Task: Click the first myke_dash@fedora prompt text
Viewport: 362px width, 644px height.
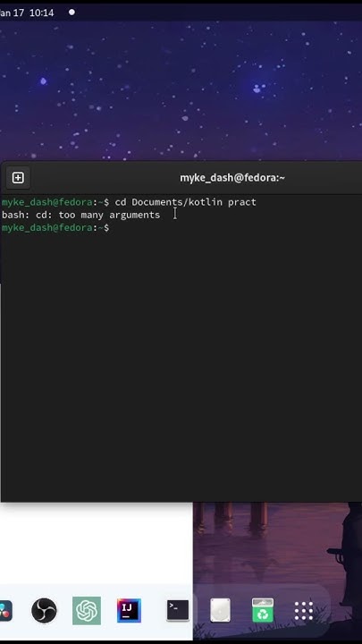Action: [x=46, y=202]
